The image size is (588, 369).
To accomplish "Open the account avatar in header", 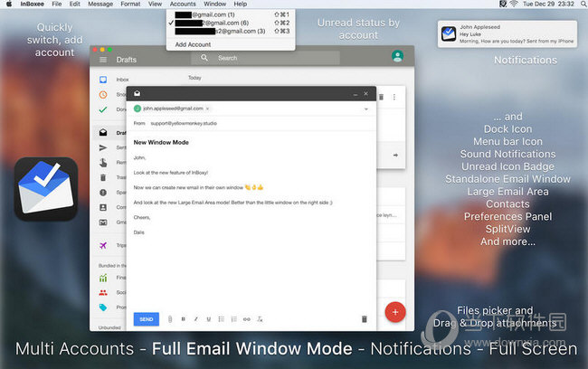I will 397,56.
